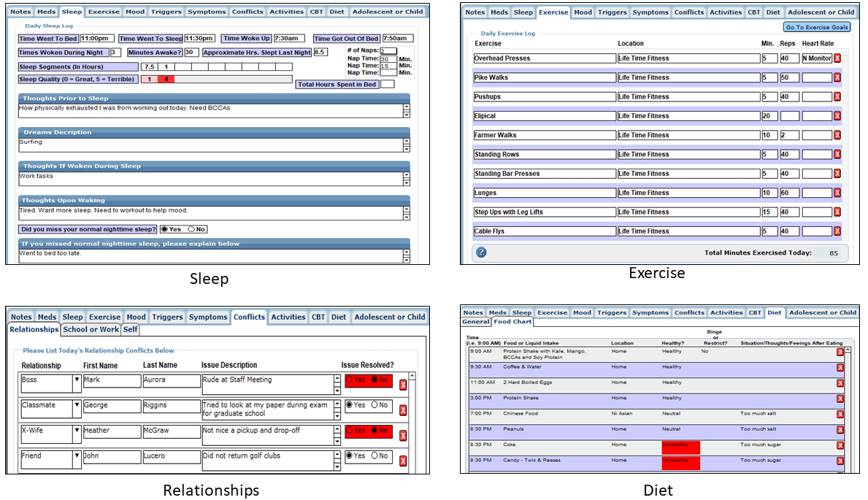
Task: Open the General sub-tab in the Diet panel
Action: [476, 322]
